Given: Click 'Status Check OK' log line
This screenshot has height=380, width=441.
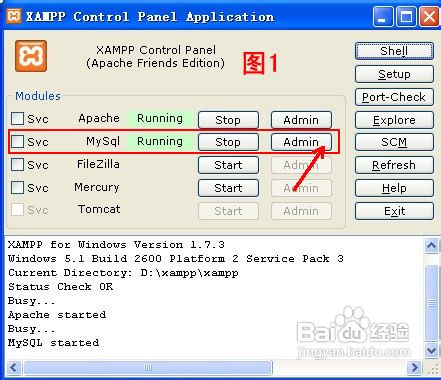Looking at the screenshot, I should tap(61, 287).
